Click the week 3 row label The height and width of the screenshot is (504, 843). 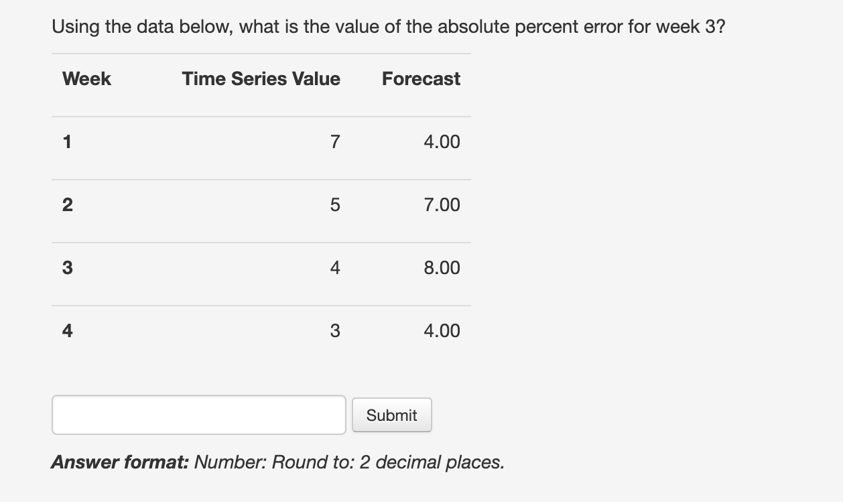(x=66, y=267)
